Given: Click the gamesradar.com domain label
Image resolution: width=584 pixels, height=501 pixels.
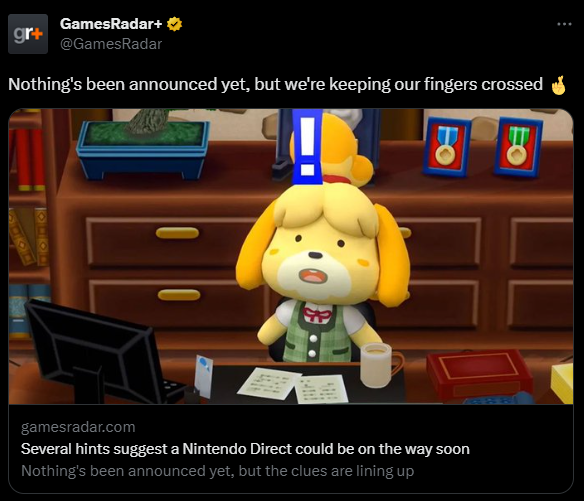Looking at the screenshot, I should [78, 427].
